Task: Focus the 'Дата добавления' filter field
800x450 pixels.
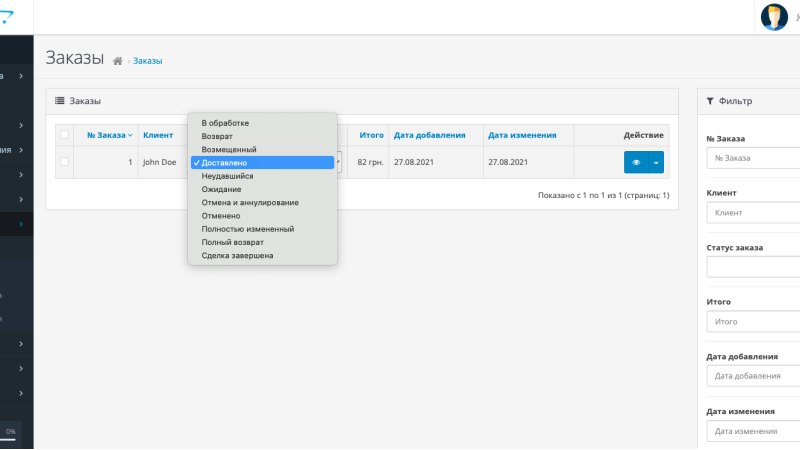Action: click(x=753, y=376)
